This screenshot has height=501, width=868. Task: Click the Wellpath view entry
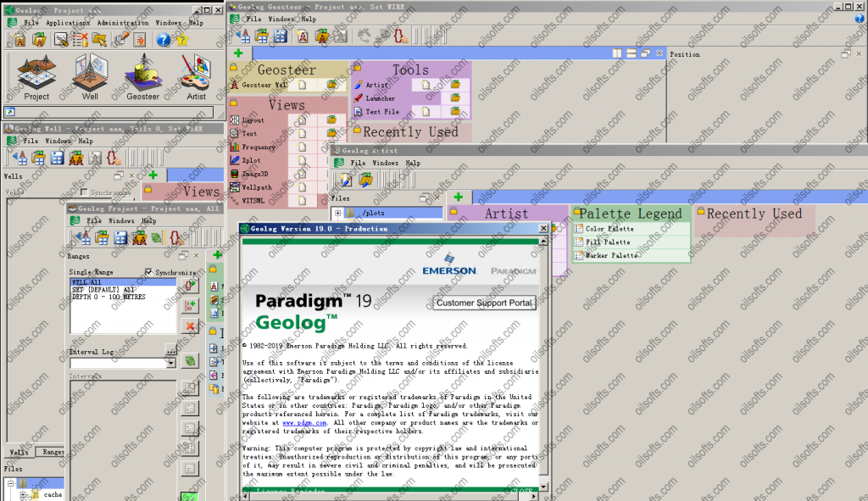click(x=257, y=187)
